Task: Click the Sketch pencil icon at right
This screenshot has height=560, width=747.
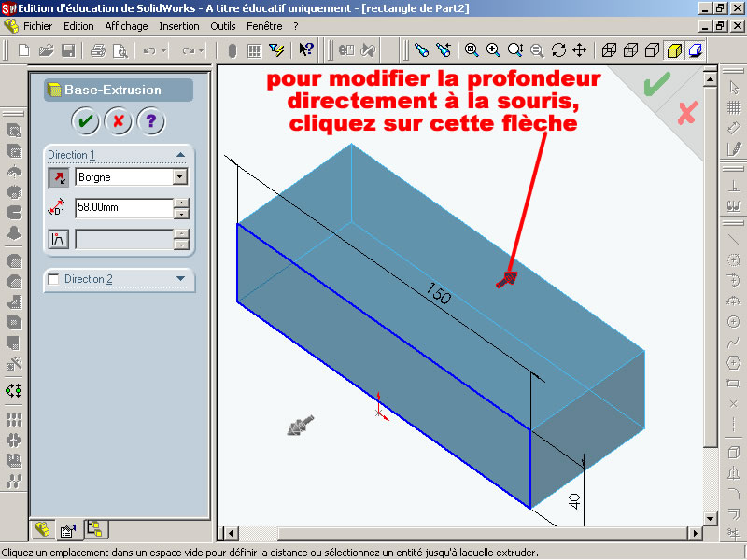Action: pyautogui.click(x=734, y=149)
